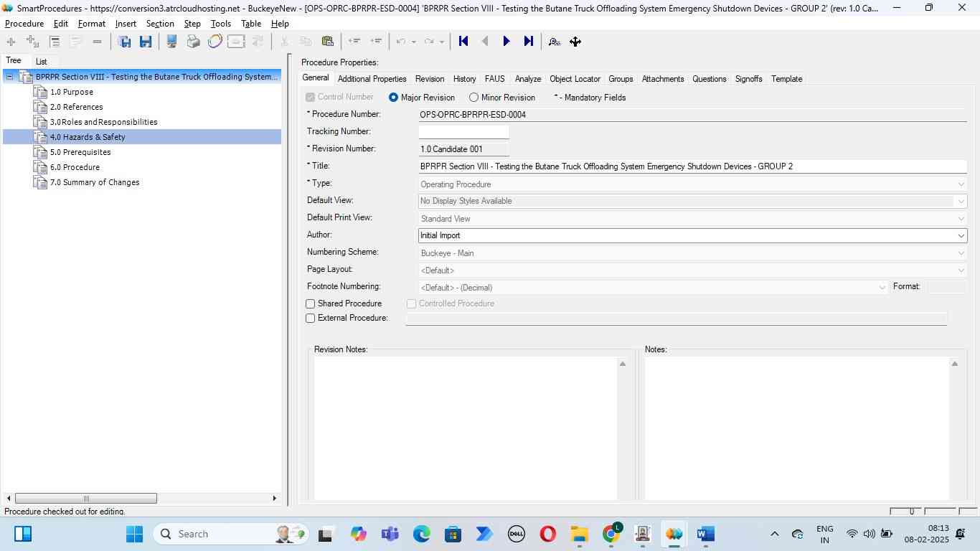Click the blue next arrow
This screenshot has width=980, height=551.
[x=507, y=42]
